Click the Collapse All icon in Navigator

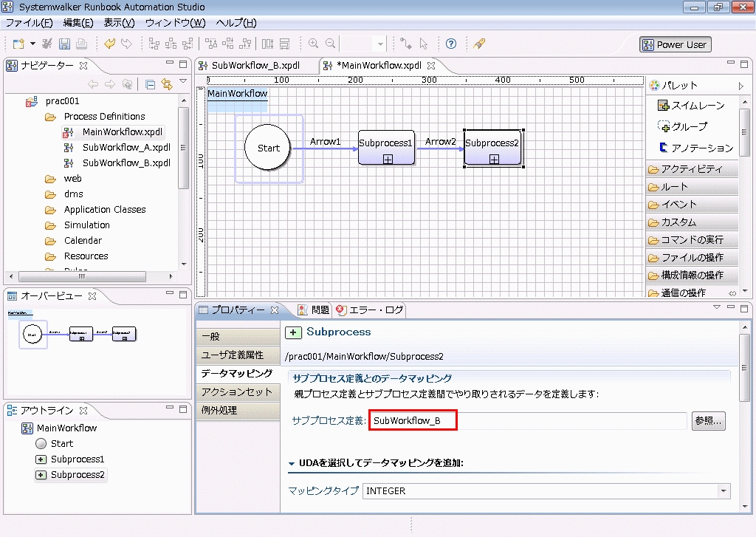click(150, 84)
